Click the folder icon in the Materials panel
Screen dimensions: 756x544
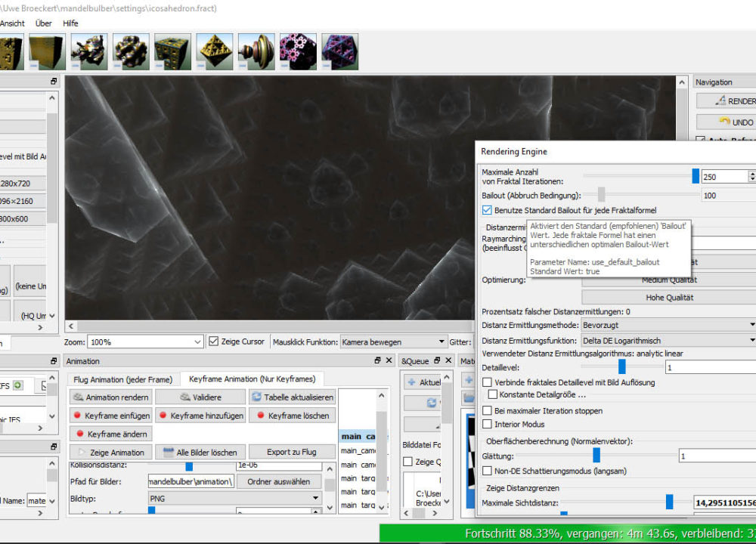469,398
